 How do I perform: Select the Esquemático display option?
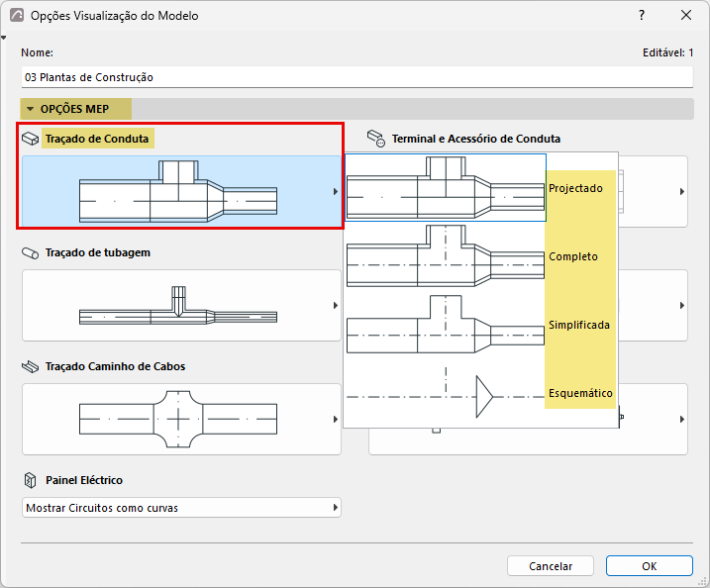[481, 393]
